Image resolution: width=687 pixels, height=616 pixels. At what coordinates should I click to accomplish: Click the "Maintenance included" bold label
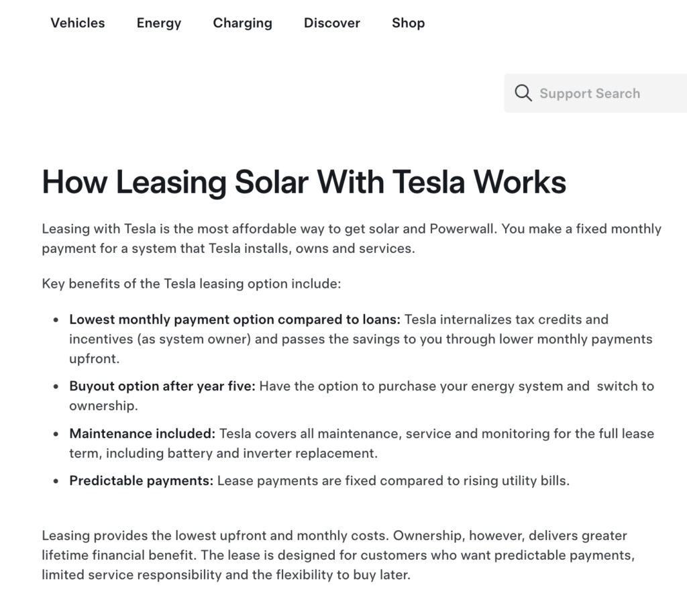pyautogui.click(x=142, y=433)
